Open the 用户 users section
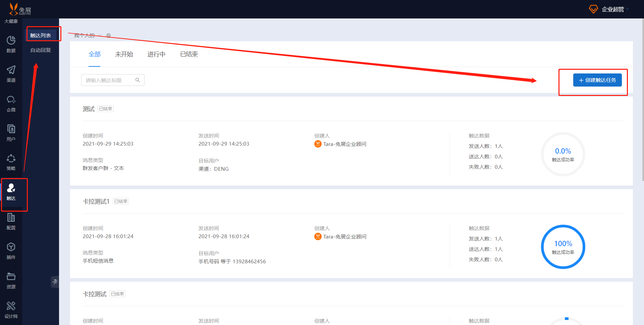 [x=11, y=133]
